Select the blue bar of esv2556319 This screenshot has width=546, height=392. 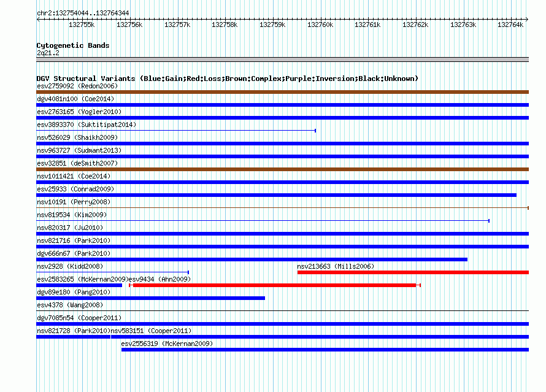(x=325, y=350)
